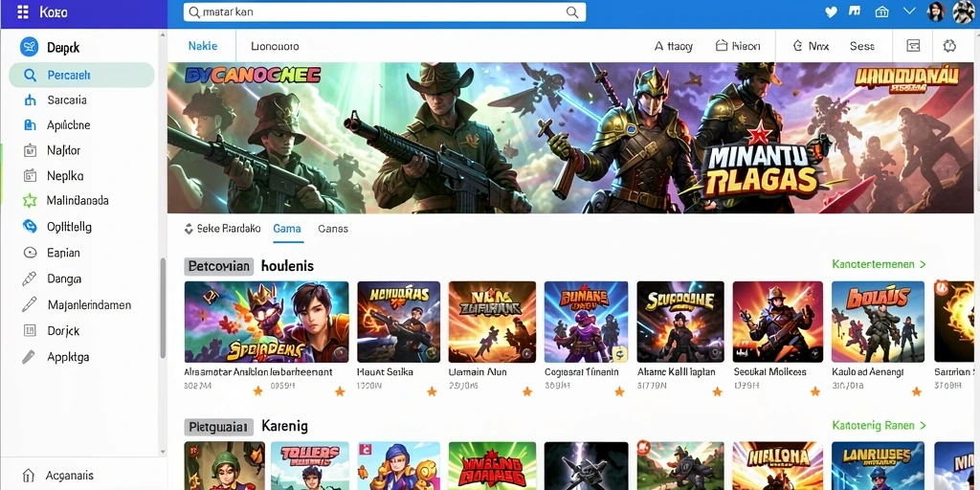Click the Majanlerindamen pen icon
The image size is (980, 490).
tap(30, 304)
